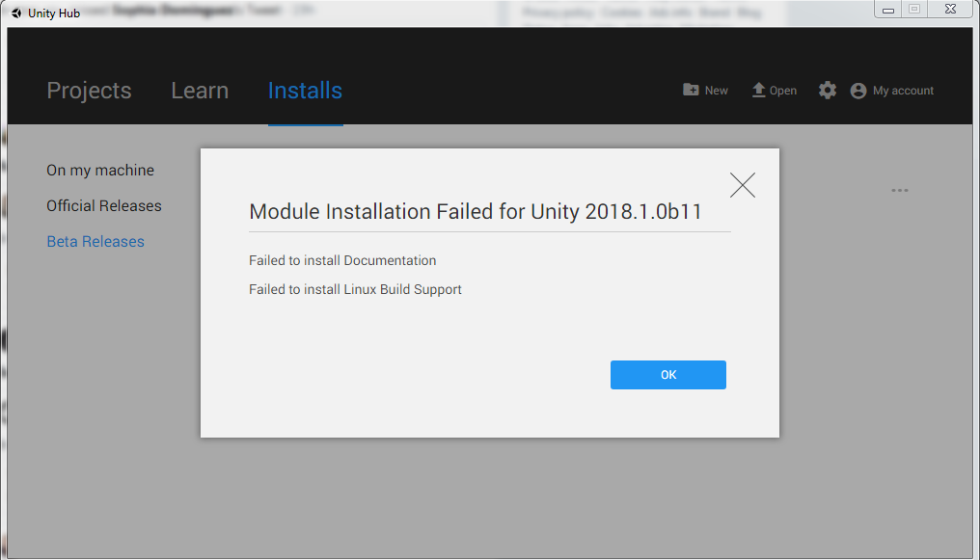Click the Open text label

pyautogui.click(x=783, y=91)
